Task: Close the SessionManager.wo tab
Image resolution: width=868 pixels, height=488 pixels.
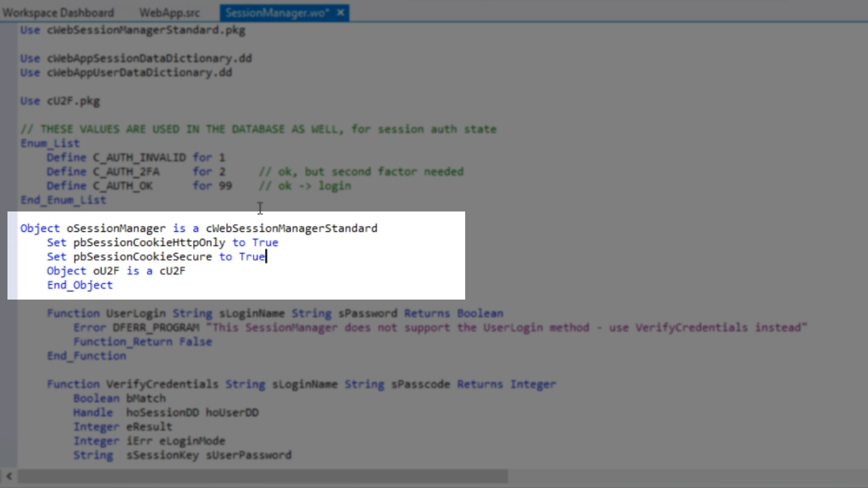Action: point(340,13)
